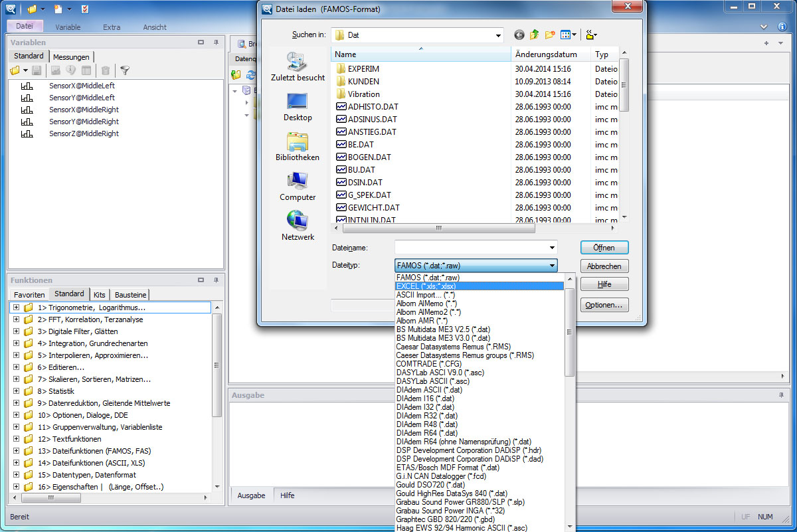
Task: Open the arrow beside the Variablen folder icon
Action: pos(25,70)
